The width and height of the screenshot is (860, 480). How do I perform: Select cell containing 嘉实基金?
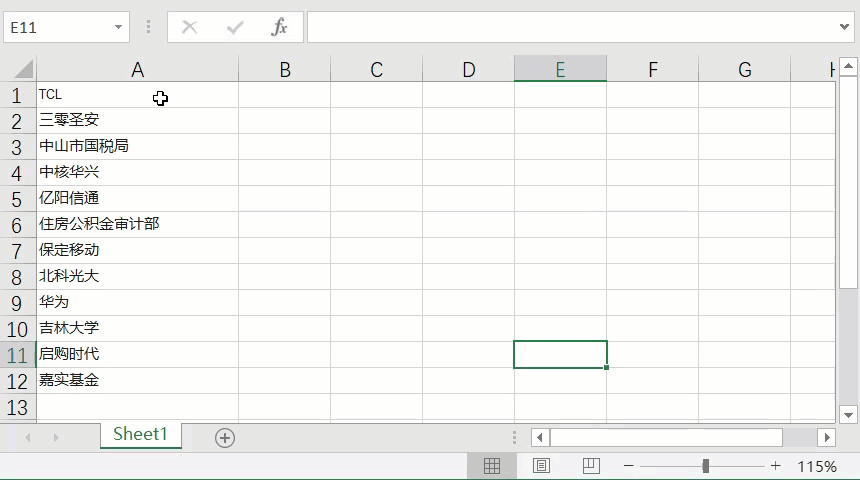pyautogui.click(x=138, y=380)
